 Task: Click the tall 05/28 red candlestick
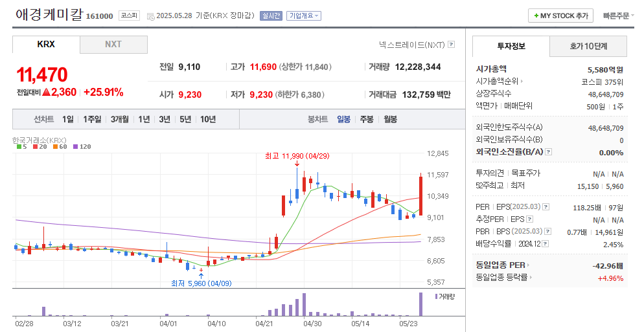[x=420, y=195]
